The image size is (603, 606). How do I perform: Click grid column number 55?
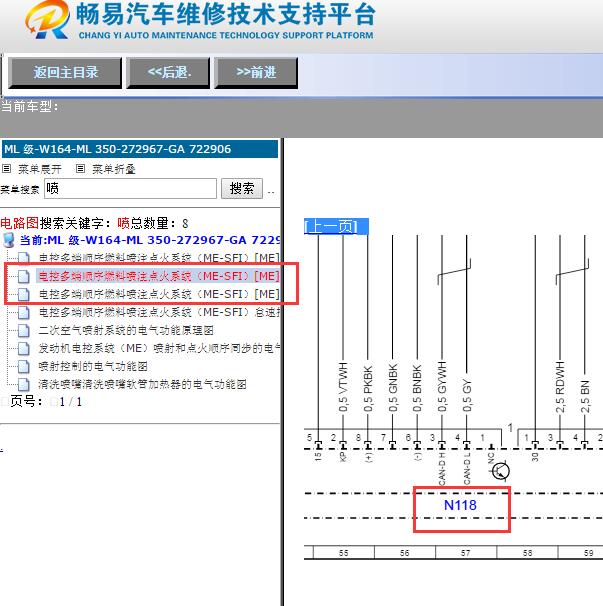(343, 553)
